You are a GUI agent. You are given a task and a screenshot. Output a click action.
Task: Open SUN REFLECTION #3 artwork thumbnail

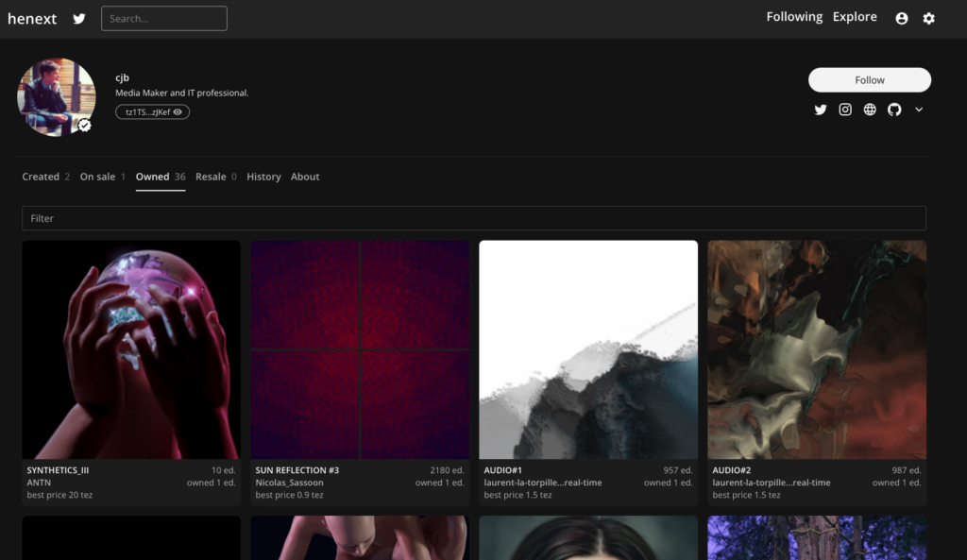click(x=360, y=349)
